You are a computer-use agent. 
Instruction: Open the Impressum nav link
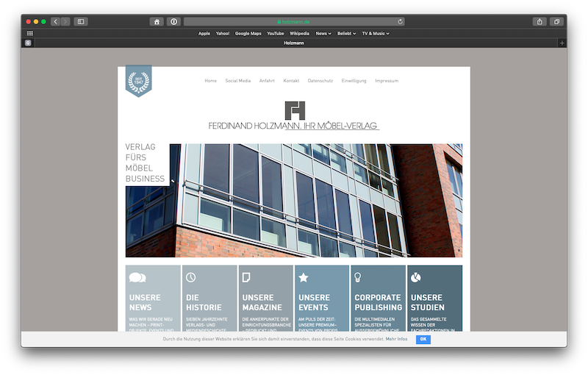(x=387, y=81)
